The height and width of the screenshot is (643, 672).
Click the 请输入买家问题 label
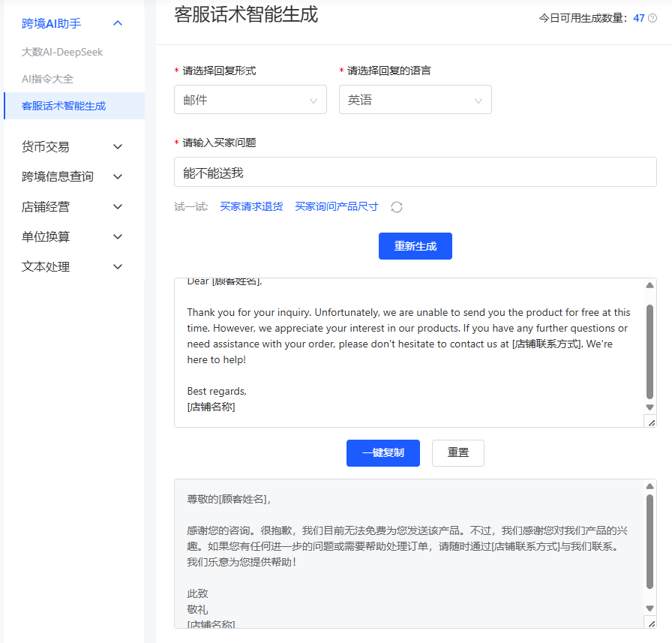click(x=219, y=143)
